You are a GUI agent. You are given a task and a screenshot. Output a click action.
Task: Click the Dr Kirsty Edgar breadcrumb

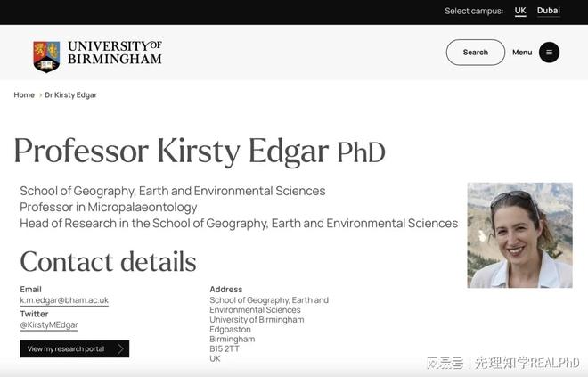[71, 94]
